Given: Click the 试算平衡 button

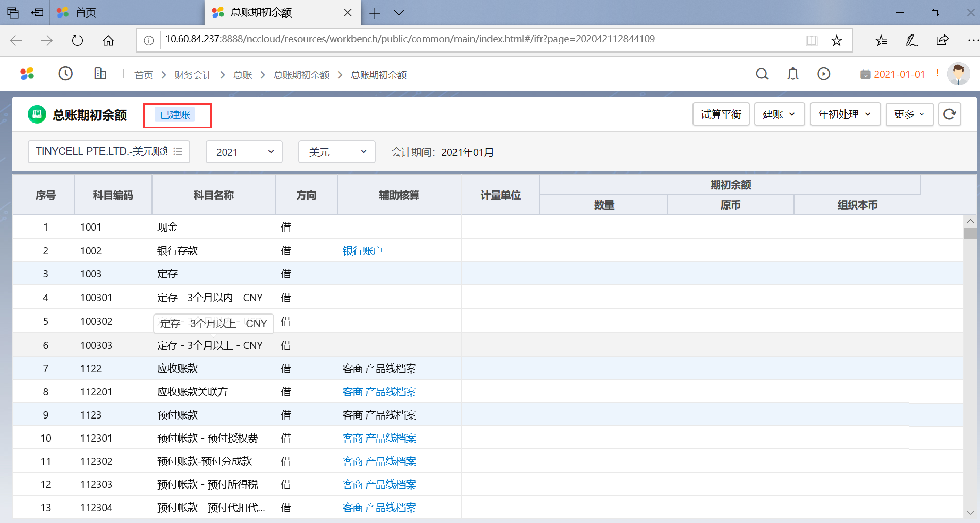Looking at the screenshot, I should (721, 114).
